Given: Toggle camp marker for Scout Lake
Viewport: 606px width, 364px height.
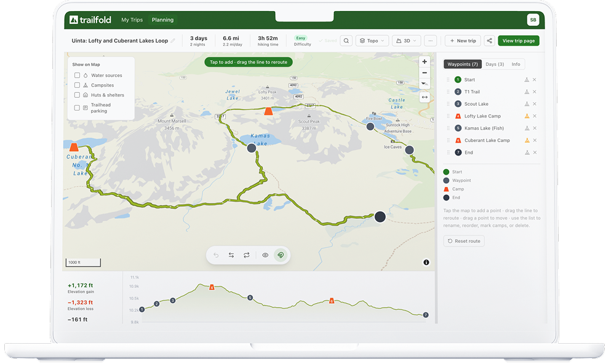Looking at the screenshot, I should click(x=527, y=104).
